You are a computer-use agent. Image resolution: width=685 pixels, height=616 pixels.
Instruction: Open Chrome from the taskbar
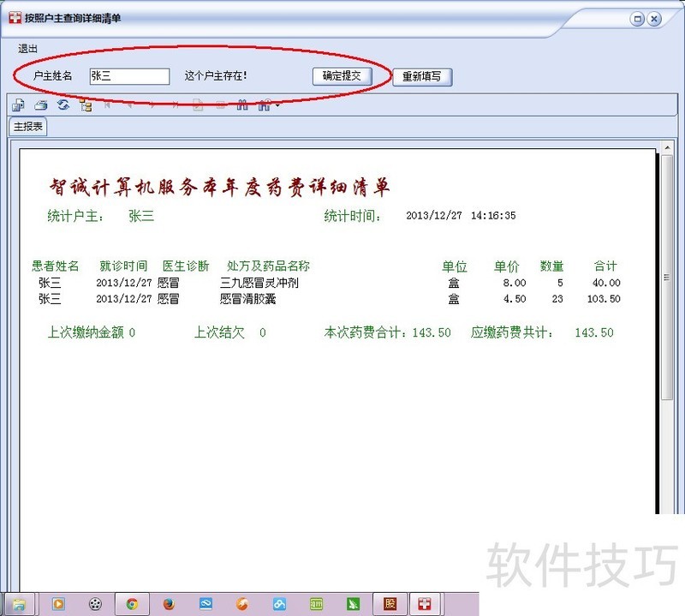click(x=132, y=603)
